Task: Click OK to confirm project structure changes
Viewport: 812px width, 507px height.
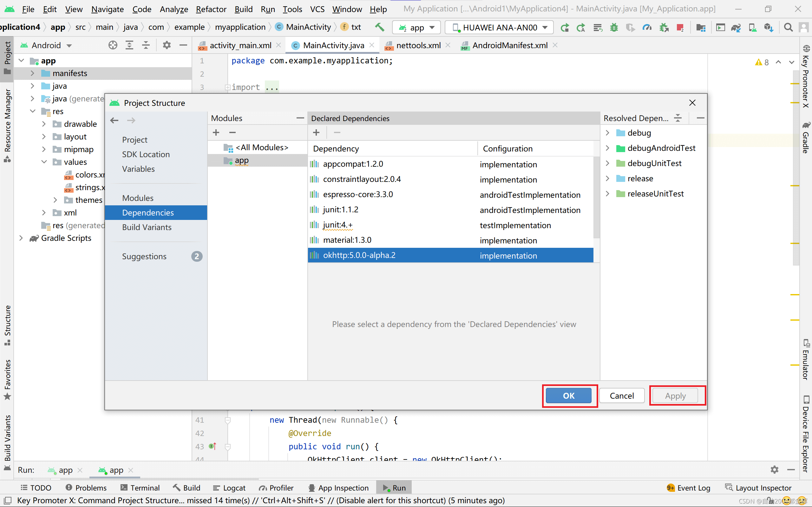Action: [568, 395]
